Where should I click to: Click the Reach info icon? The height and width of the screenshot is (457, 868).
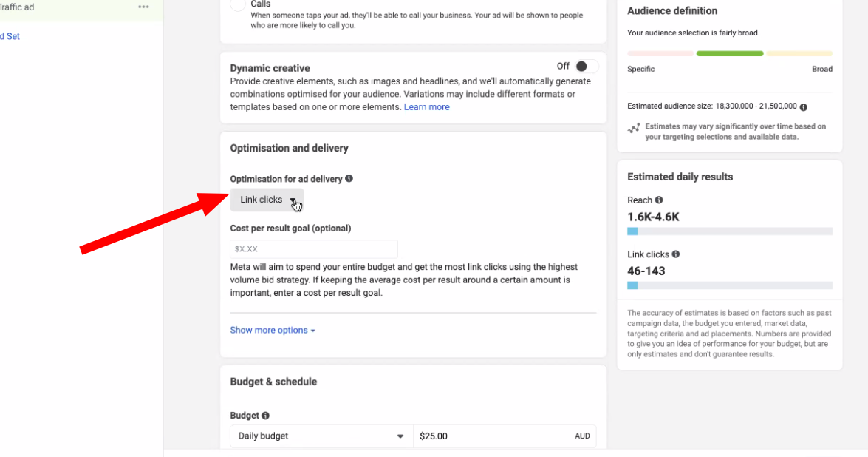pyautogui.click(x=659, y=200)
